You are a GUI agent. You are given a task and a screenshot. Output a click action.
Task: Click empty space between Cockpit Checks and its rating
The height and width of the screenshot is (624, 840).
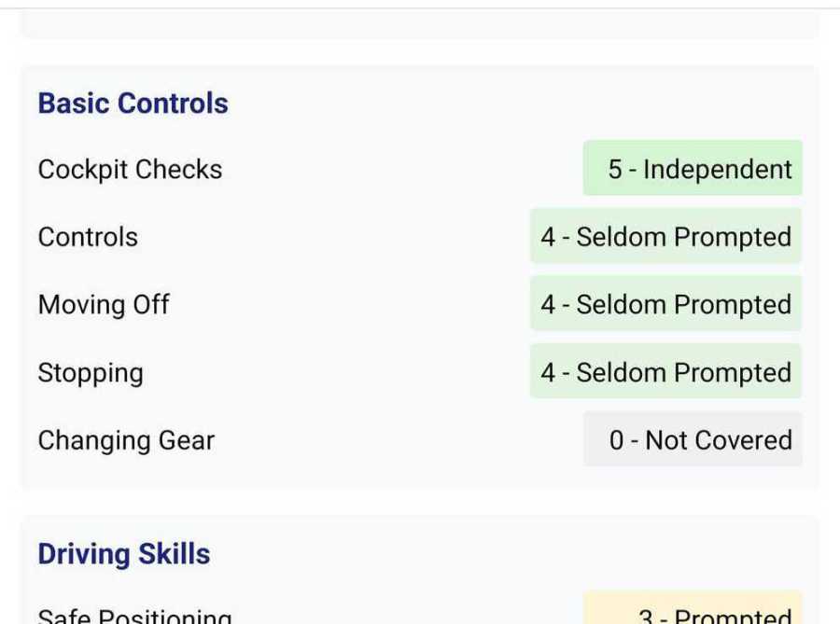(x=401, y=170)
